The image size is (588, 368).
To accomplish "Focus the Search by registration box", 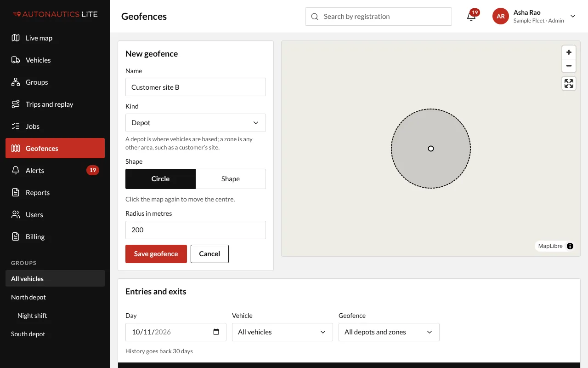I will [379, 17].
